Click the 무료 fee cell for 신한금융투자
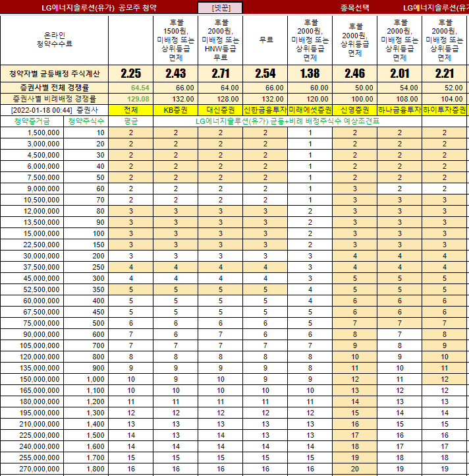Screen dimensions: 469x476 [265, 40]
